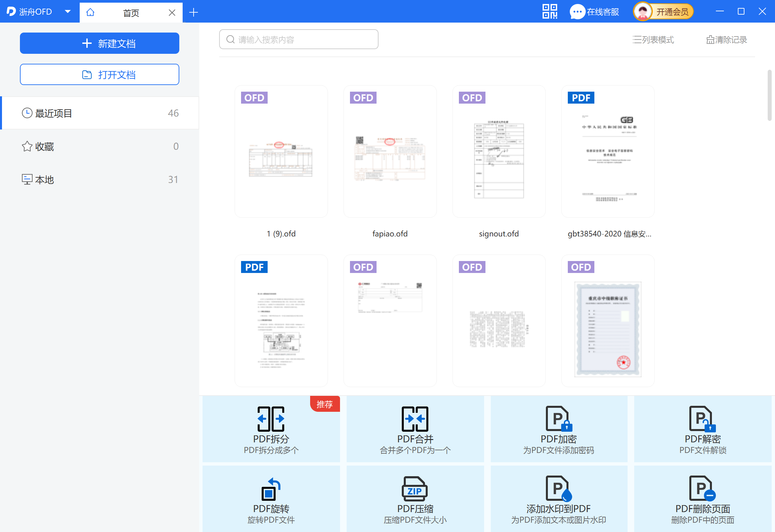This screenshot has height=532, width=775.
Task: Click the QR code icon in title bar
Action: tap(550, 12)
